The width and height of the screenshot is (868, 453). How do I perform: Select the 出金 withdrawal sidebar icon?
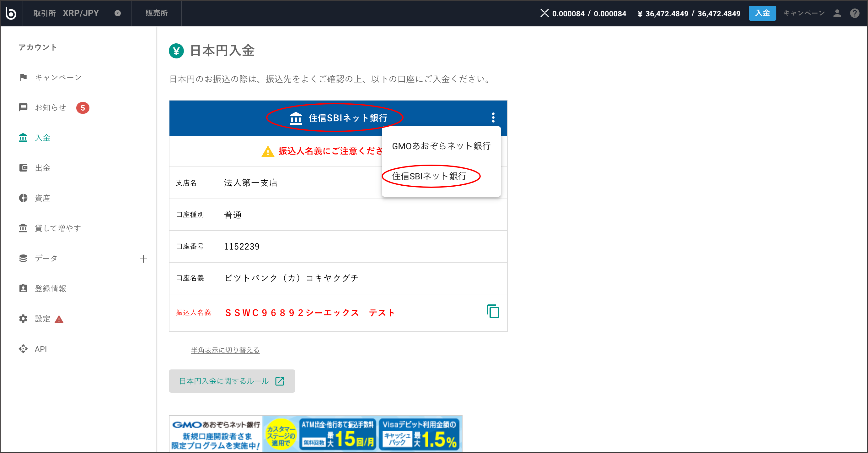(23, 168)
